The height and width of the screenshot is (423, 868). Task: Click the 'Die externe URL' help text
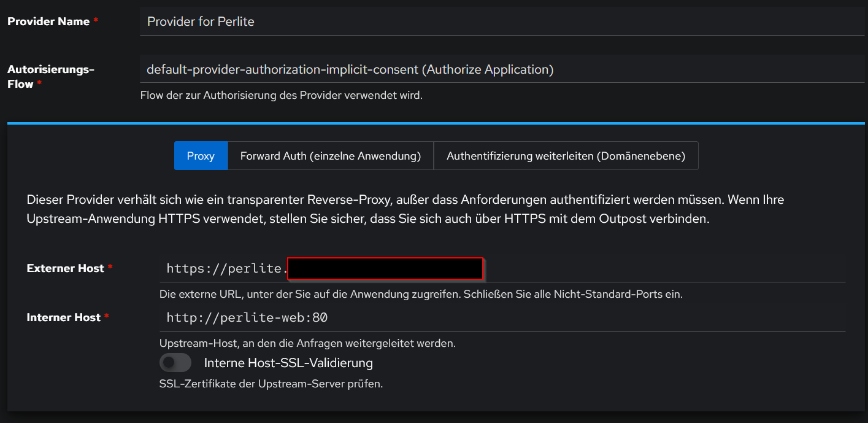(x=420, y=294)
